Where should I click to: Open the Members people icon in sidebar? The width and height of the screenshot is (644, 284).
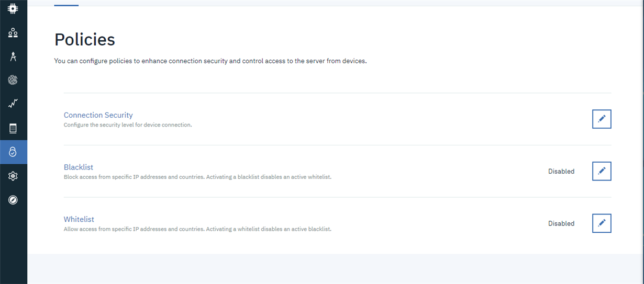click(x=13, y=33)
